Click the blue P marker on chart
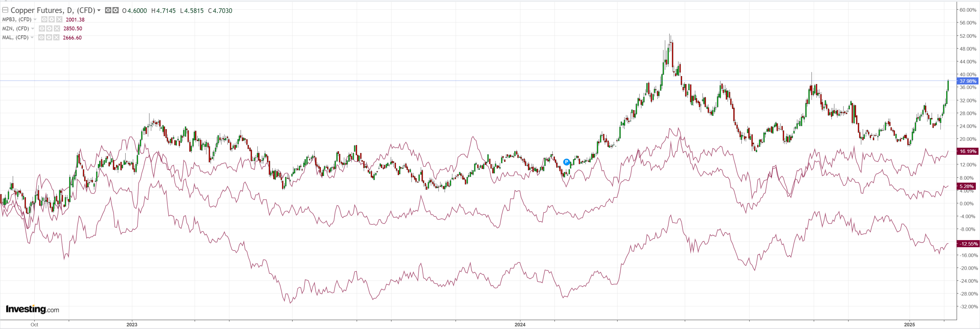The width and height of the screenshot is (980, 329). click(566, 162)
